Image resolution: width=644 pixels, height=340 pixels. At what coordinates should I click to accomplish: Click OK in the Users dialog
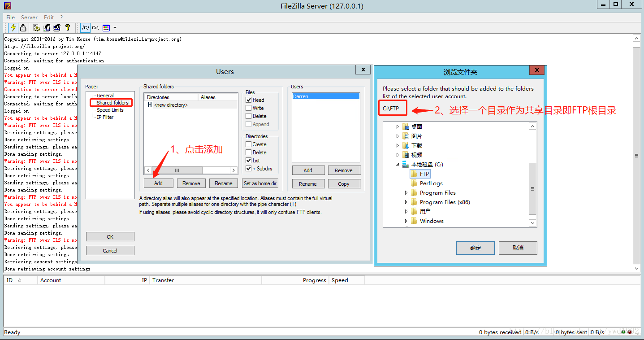coord(110,237)
